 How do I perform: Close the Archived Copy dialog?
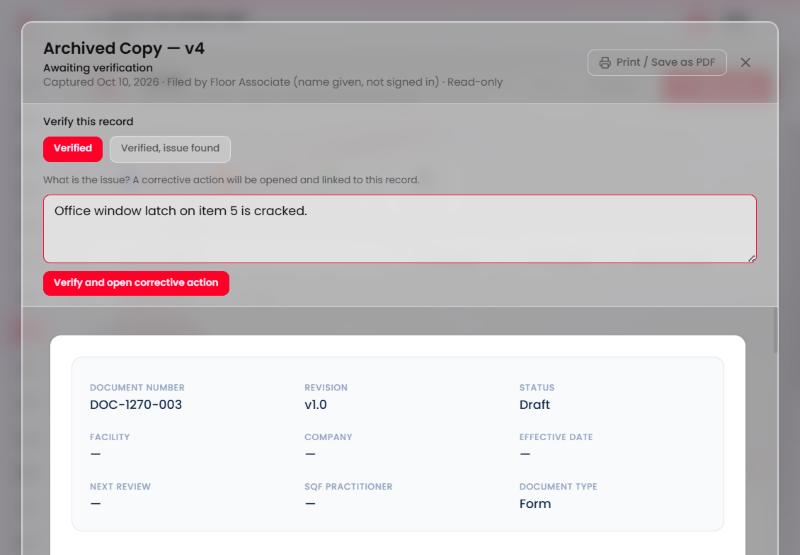[745, 62]
